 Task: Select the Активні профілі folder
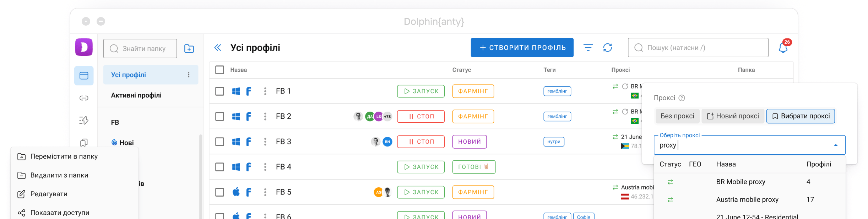[136, 95]
